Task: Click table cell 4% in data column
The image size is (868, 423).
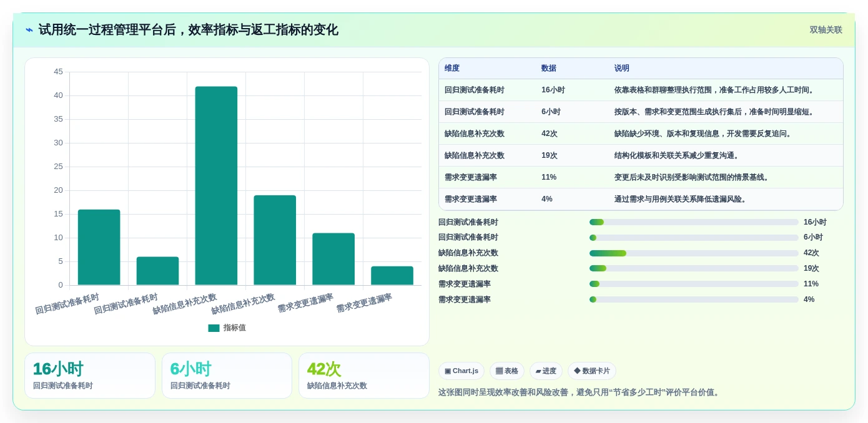Action: coord(547,199)
